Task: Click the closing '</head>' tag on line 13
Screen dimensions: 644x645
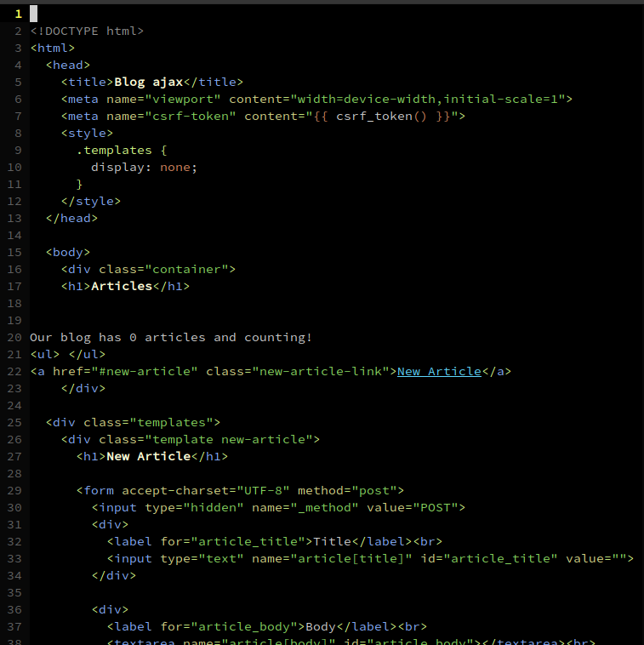Action: 71,219
